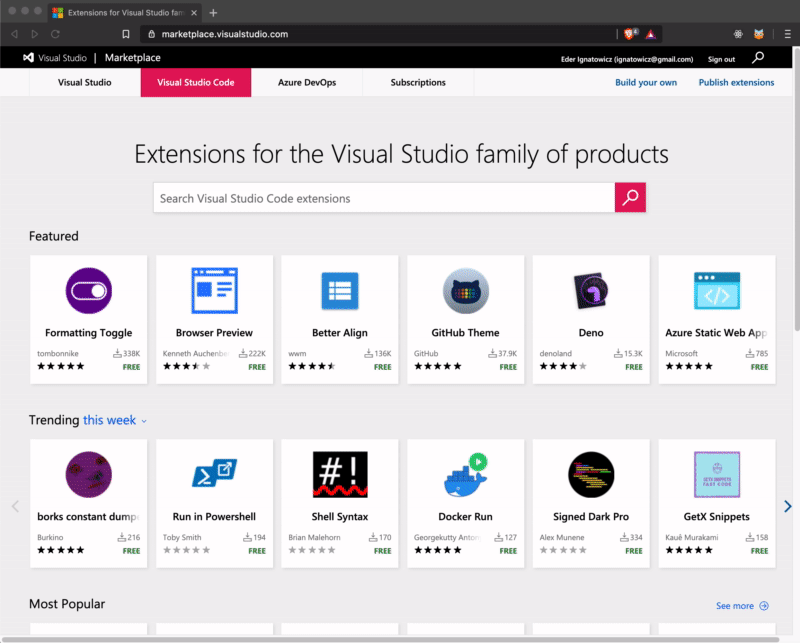
Task: Open the Run in Powershell icon
Action: tap(214, 474)
